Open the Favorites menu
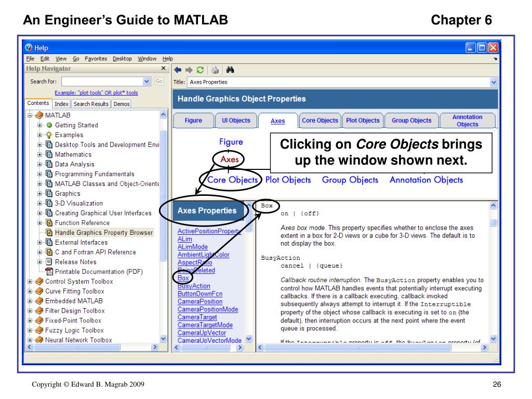 click(96, 59)
